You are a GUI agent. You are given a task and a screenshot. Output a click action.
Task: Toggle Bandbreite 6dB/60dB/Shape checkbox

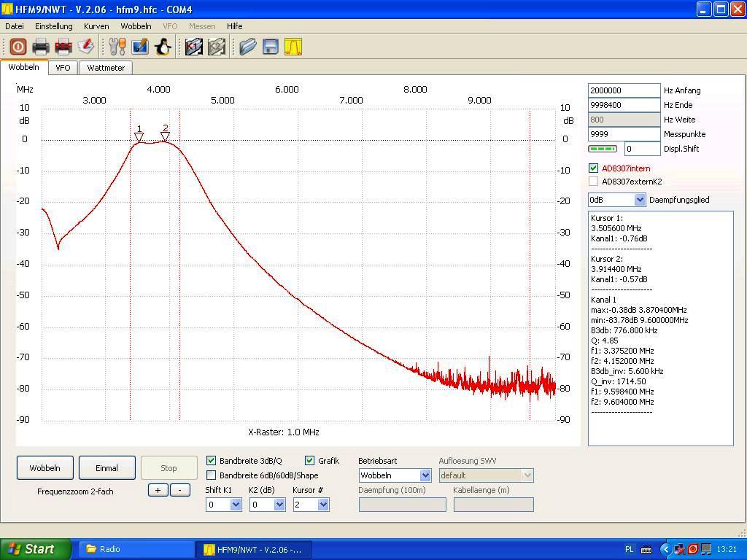(x=212, y=475)
